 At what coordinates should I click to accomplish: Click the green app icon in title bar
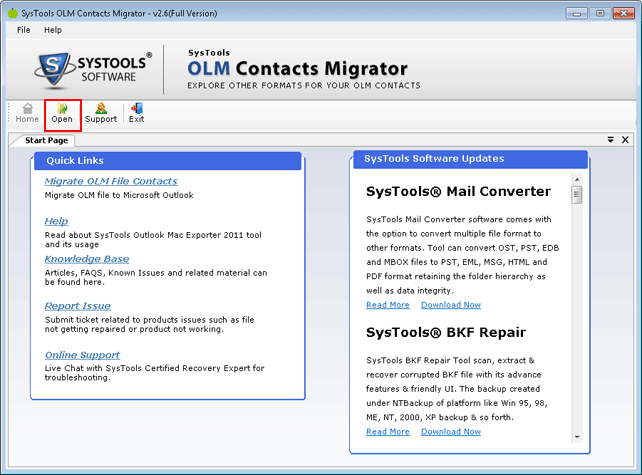pos(13,13)
